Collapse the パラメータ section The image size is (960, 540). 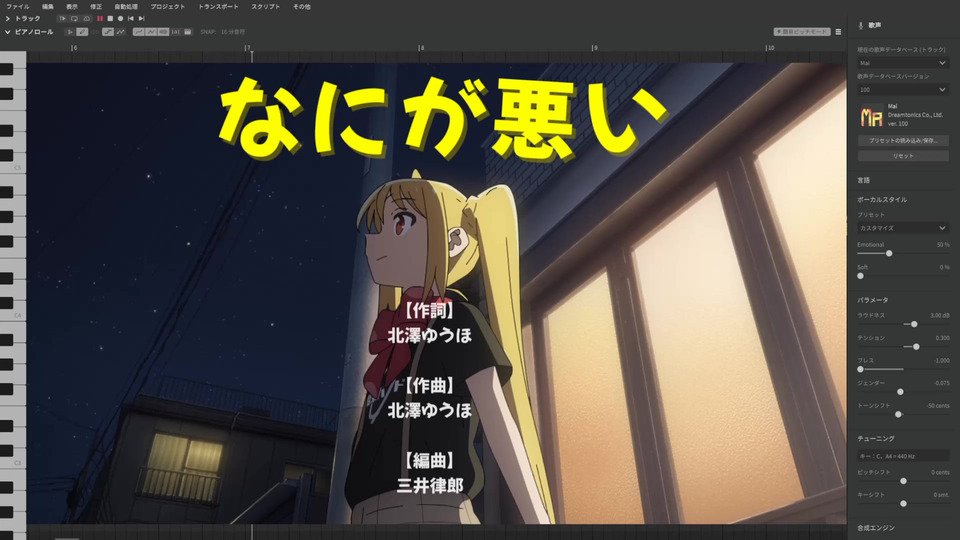(x=872, y=301)
